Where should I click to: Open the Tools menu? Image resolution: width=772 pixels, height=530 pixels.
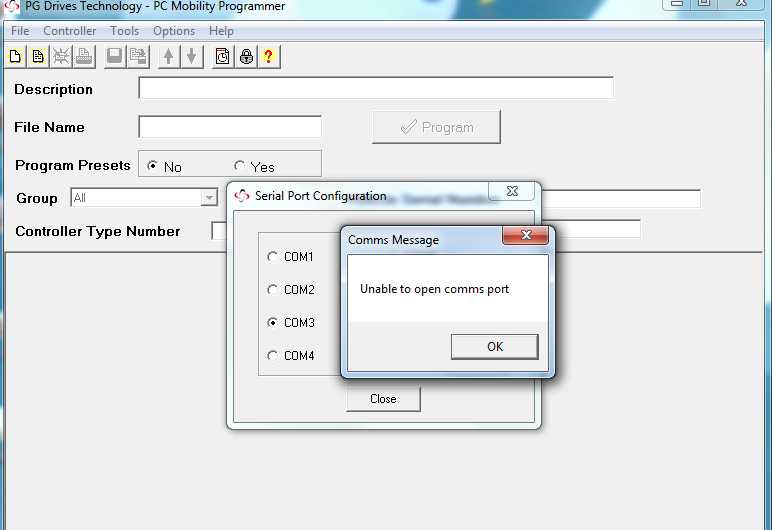click(124, 31)
